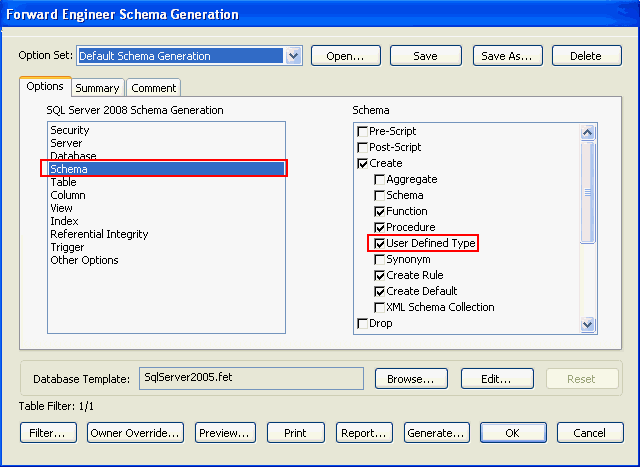Toggle the Synonym checkbox
640x467 pixels.
tap(380, 259)
